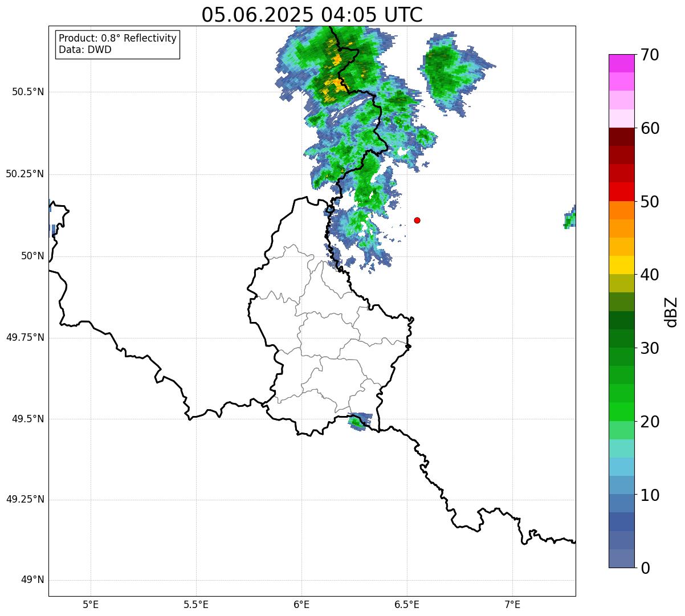Click the 7°E longitude label
The width and height of the screenshot is (685, 616).
[x=512, y=605]
